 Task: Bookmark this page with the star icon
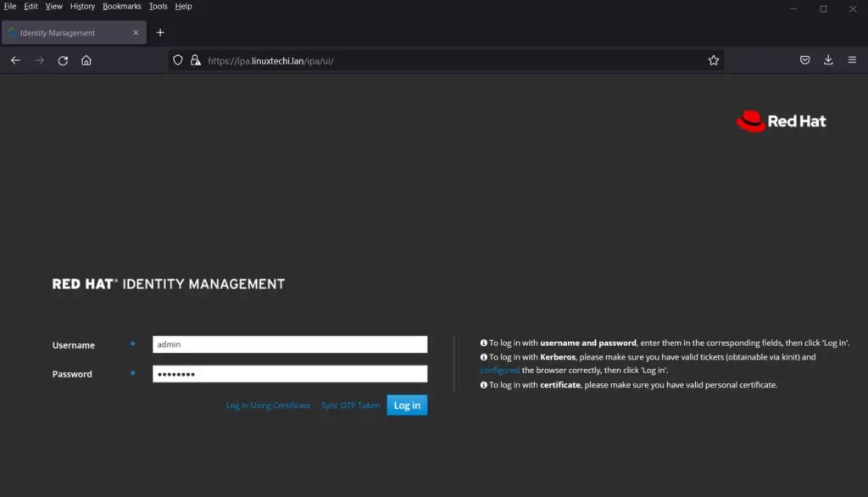pyautogui.click(x=714, y=60)
